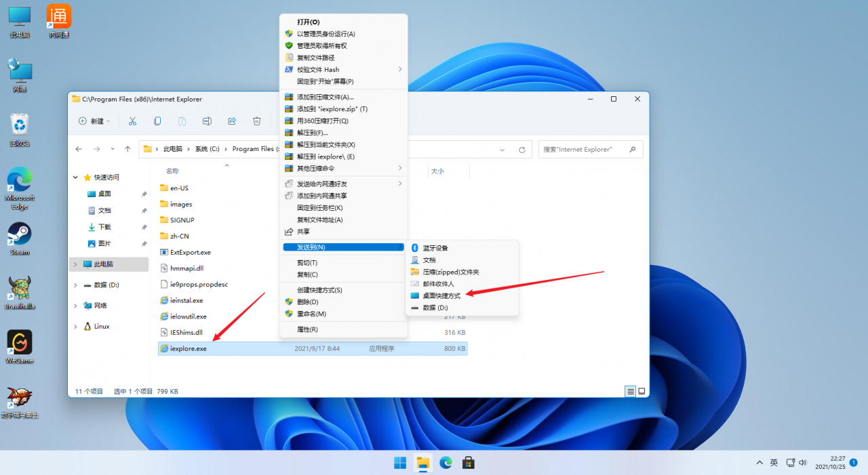Image resolution: width=868 pixels, height=475 pixels.
Task: Choose 固定到任务栏(K) menu entry
Action: (343, 207)
